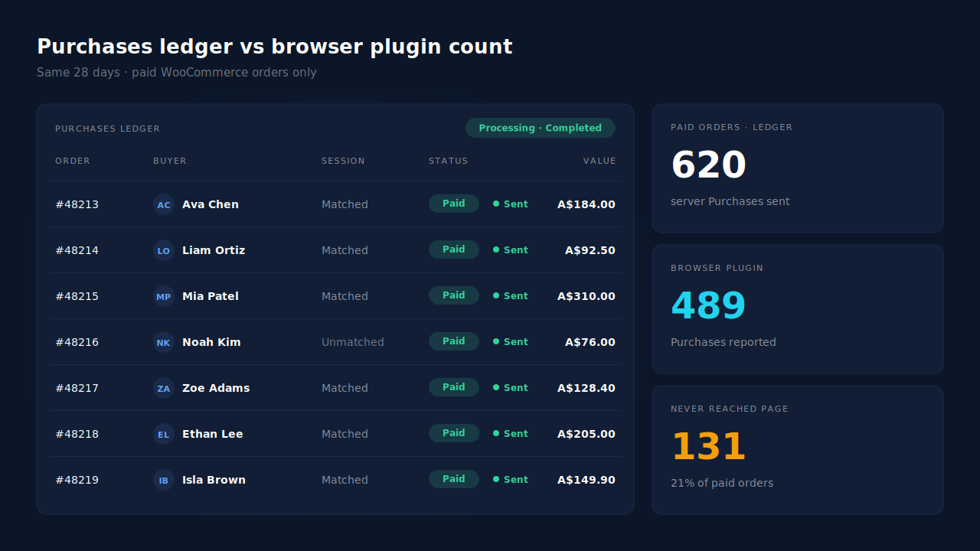The image size is (980, 551).
Task: Click the 131 never reached page figure
Action: (x=708, y=447)
